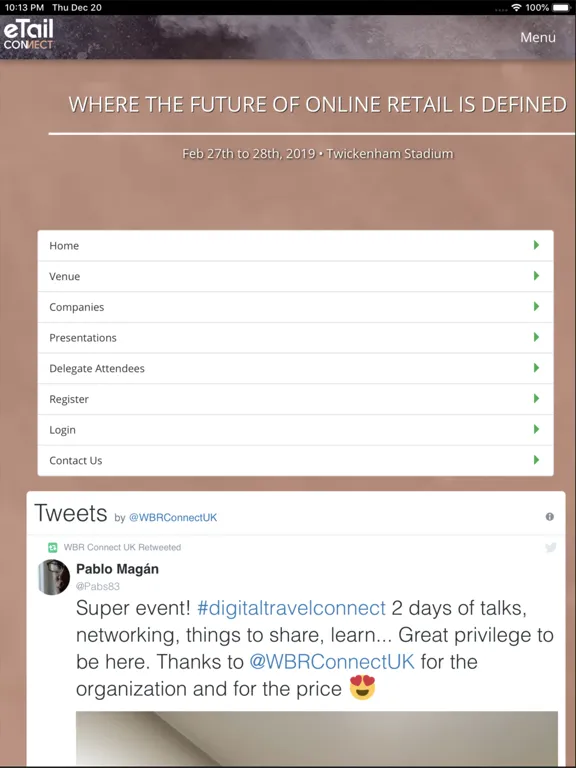Tap the 10:13 PM clock
Viewport: 576px width, 768px height.
(24, 7)
